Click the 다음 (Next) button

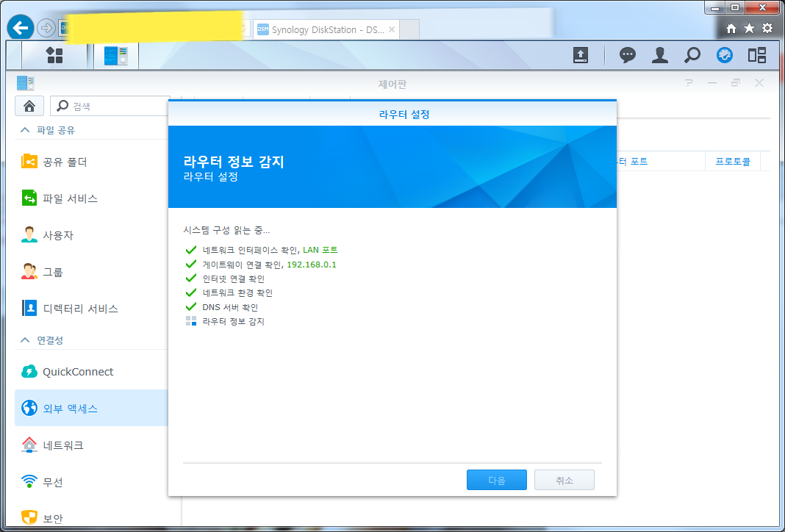click(x=496, y=480)
